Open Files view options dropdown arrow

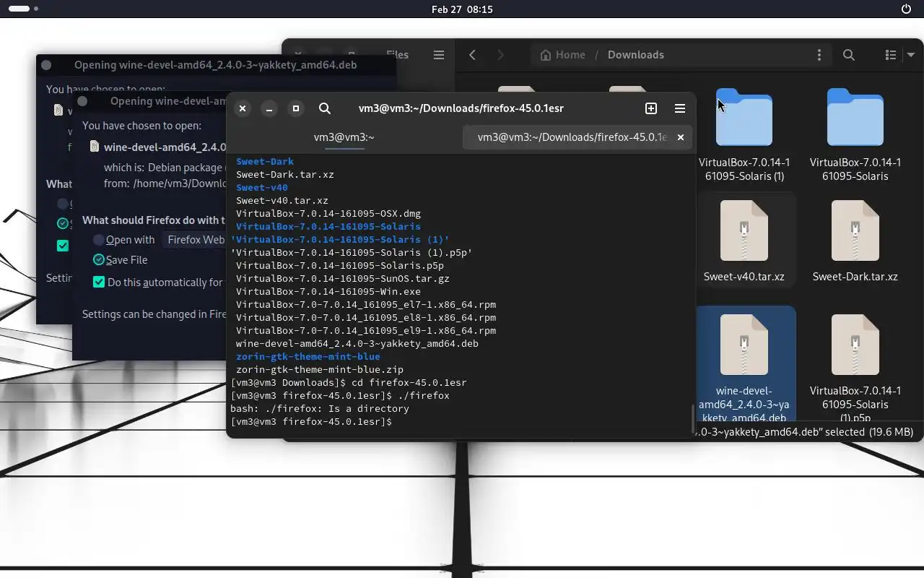click(911, 55)
